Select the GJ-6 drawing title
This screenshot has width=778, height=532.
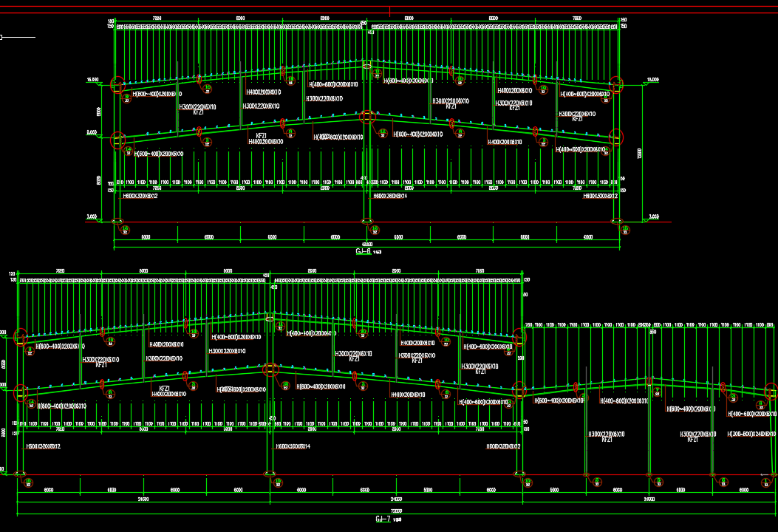[364, 251]
